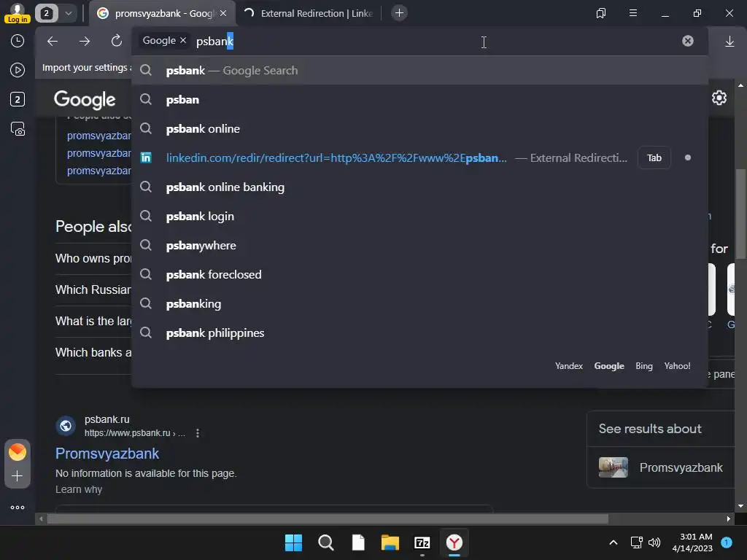747x560 pixels.
Task: Open history clock icon in sidebar
Action: point(18,41)
